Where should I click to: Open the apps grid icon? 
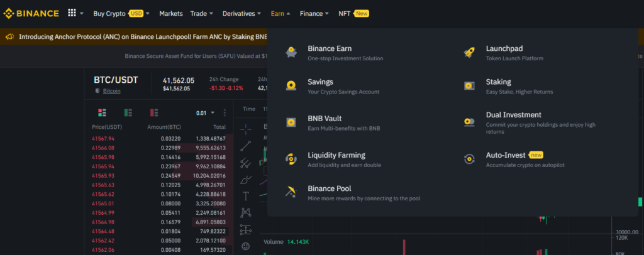(x=72, y=13)
